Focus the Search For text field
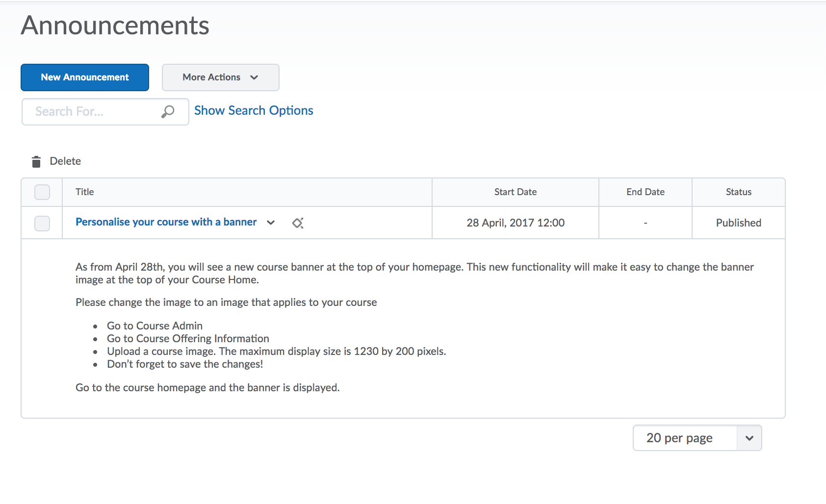Viewport: 826px width, 504px height. point(93,112)
